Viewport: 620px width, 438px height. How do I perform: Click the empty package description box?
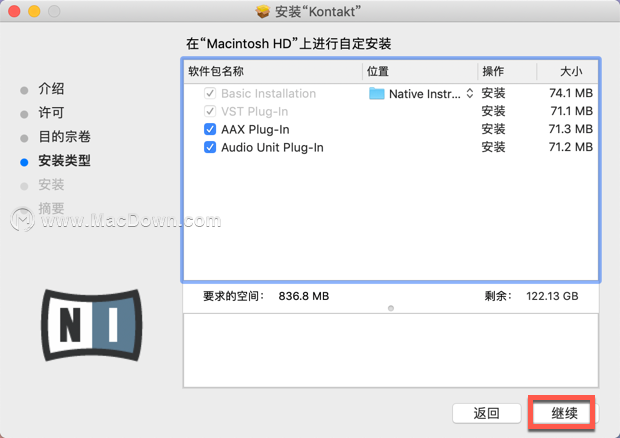391,351
